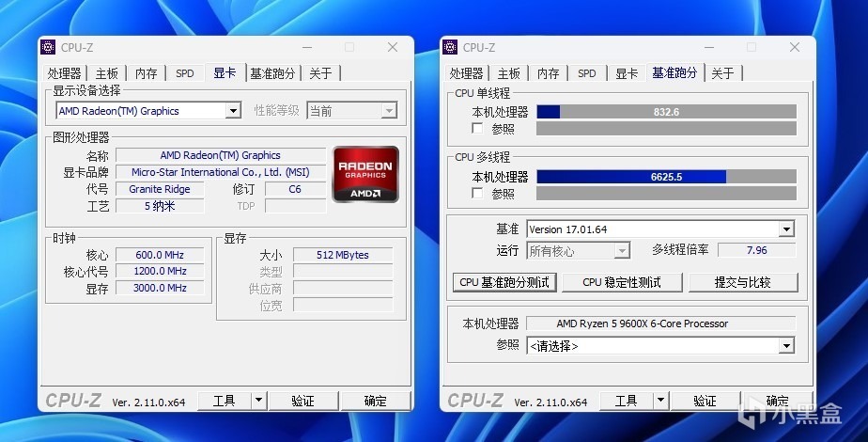Click CPU 基准跑分测试 button
Image resolution: width=868 pixels, height=442 pixels.
point(504,282)
